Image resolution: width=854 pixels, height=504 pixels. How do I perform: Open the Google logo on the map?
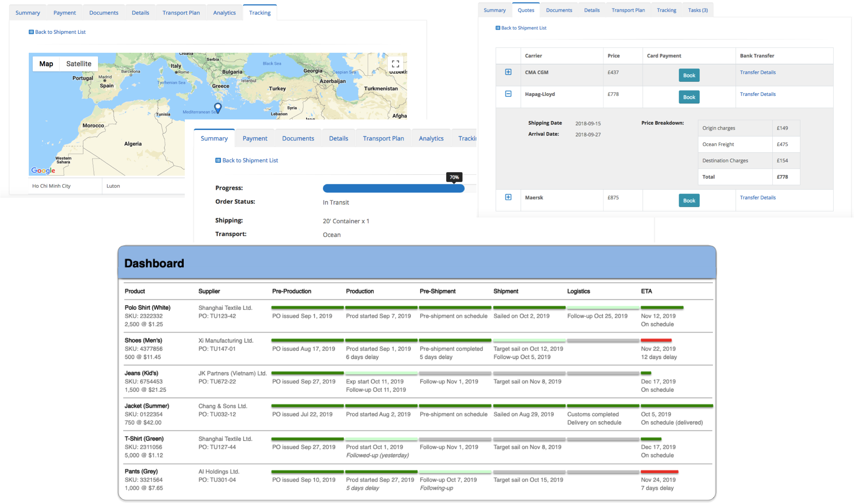click(43, 170)
